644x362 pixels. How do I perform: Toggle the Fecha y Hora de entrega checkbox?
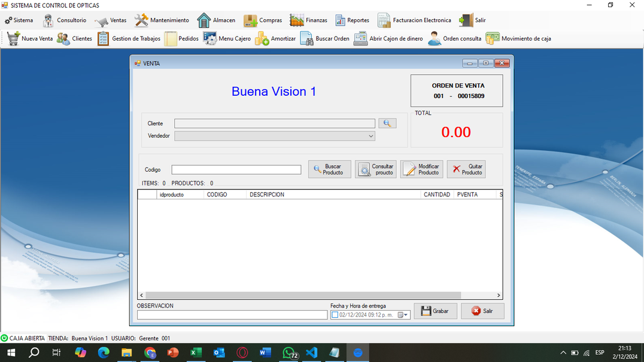tap(335, 315)
